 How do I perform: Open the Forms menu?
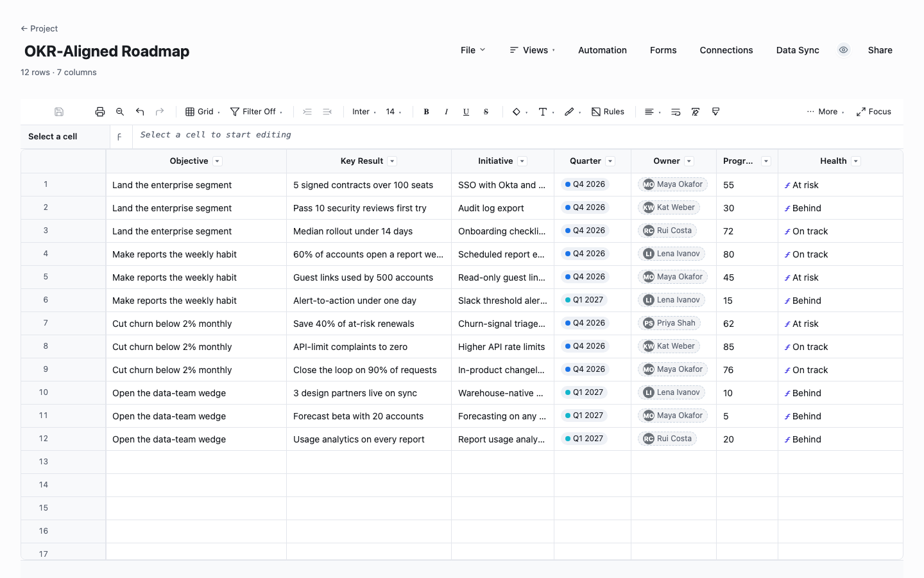point(663,50)
